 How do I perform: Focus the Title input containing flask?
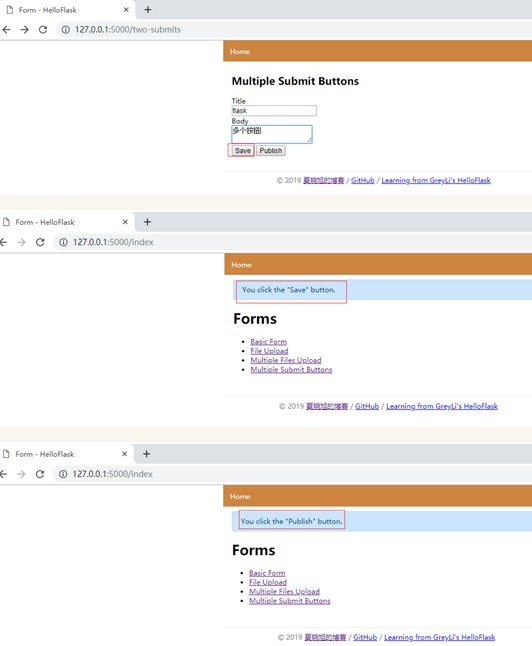pos(274,110)
